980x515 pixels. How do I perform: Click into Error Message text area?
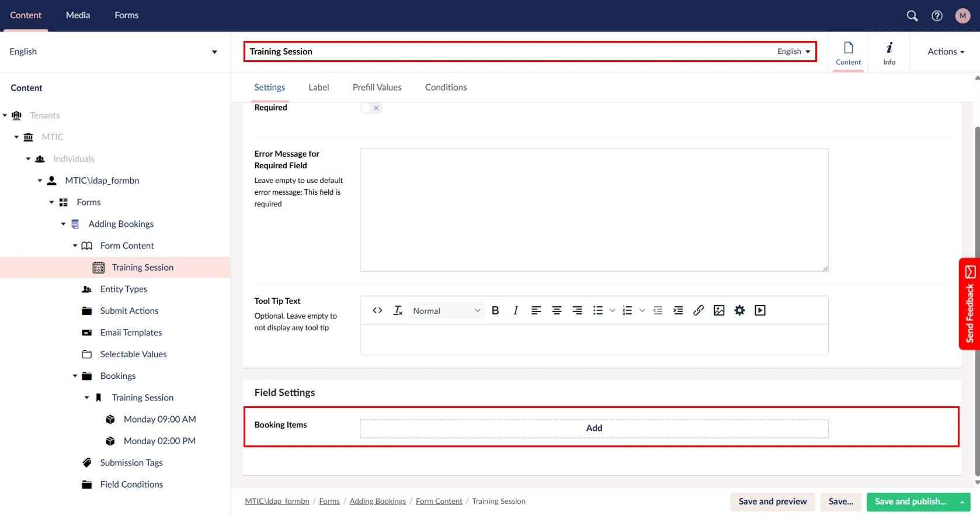point(593,210)
